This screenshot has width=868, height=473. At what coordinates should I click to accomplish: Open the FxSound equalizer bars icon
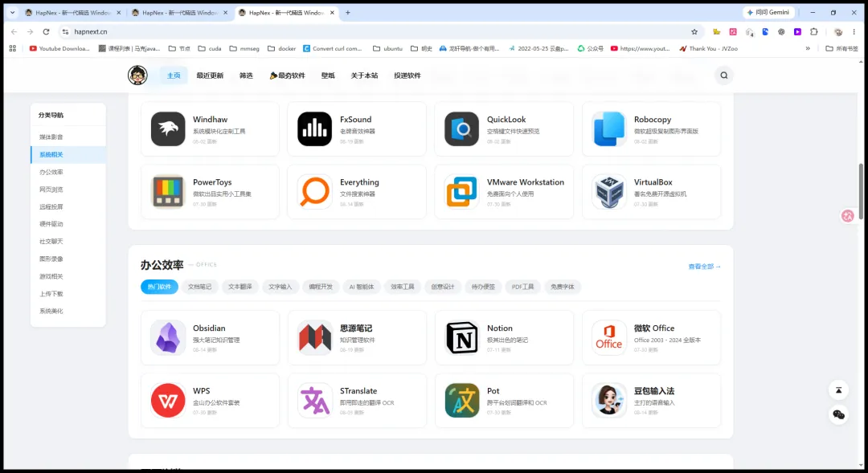(x=314, y=129)
